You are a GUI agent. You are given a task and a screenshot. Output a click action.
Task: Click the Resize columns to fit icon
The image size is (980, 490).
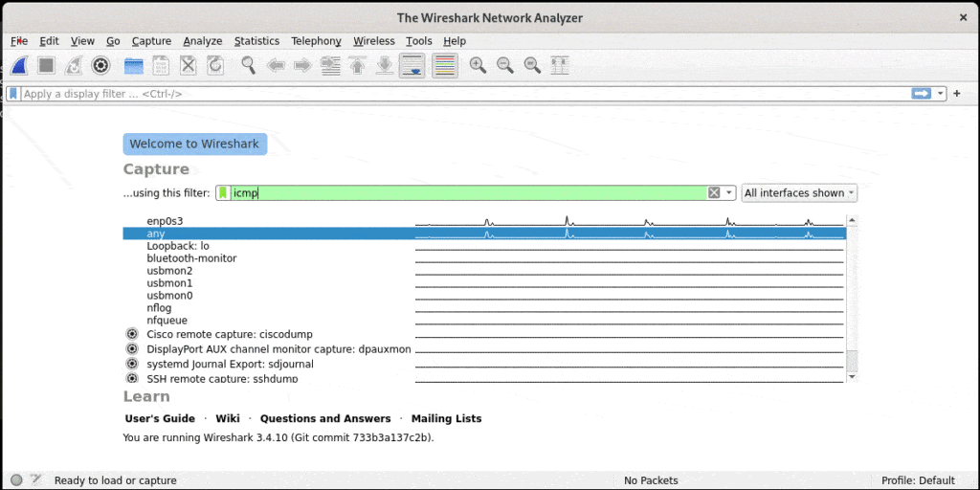(x=560, y=65)
